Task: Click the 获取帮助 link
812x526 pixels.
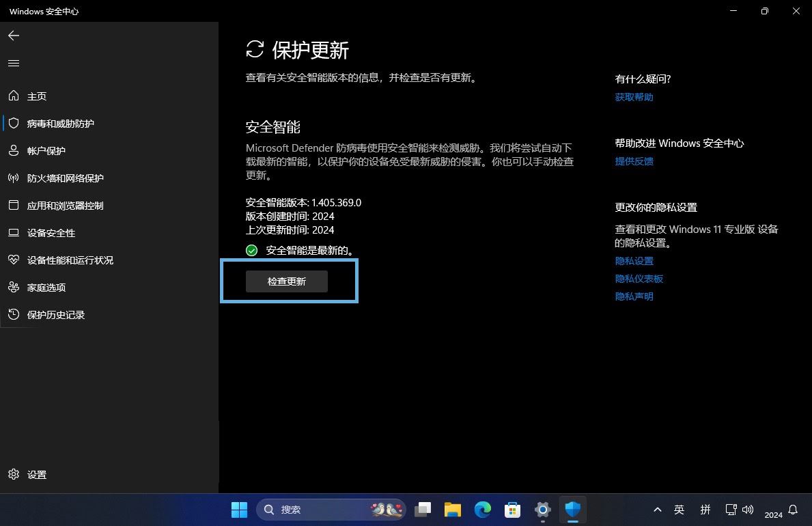Action: 634,97
